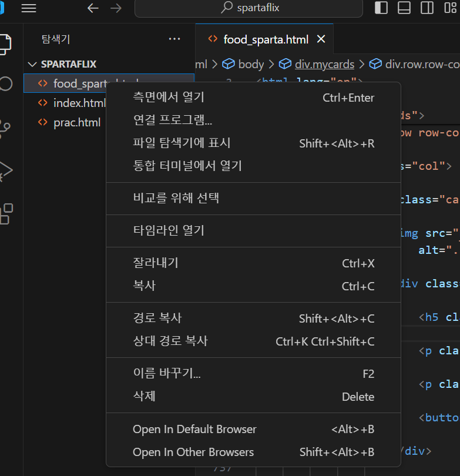Open Run and Debug view
460x476 pixels.
click(6, 172)
